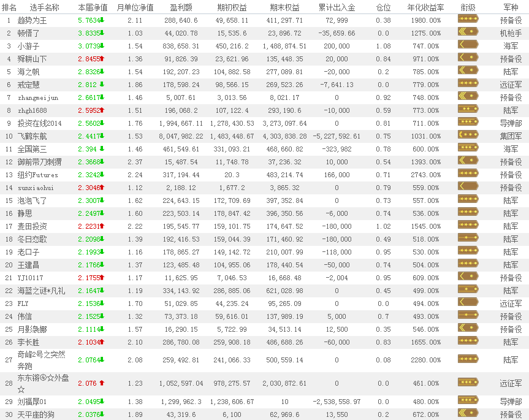The image size is (529, 420).
Task: Click the 年化收益率 column header
Action: (426, 7)
